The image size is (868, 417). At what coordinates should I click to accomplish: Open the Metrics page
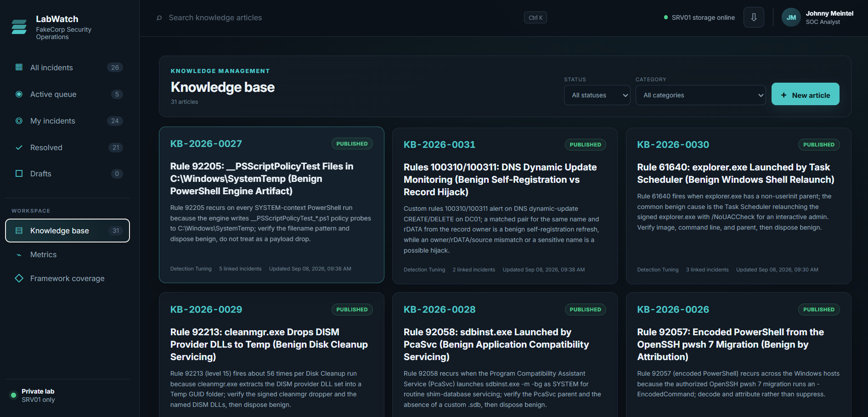click(68, 254)
